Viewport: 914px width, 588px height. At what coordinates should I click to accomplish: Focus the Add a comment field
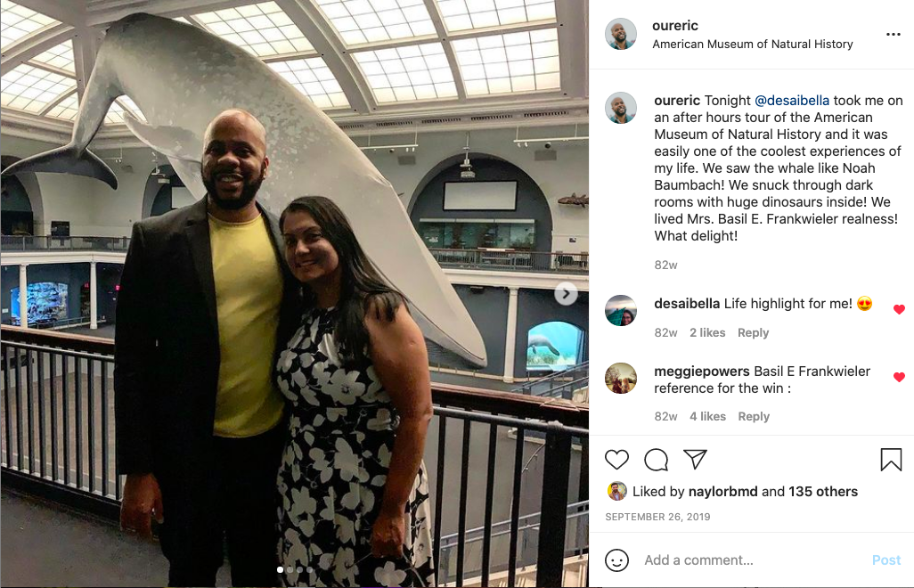pyautogui.click(x=752, y=560)
